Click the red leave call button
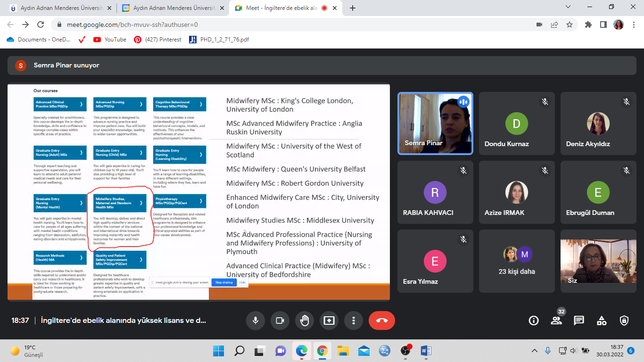This screenshot has width=644, height=362. [x=382, y=321]
